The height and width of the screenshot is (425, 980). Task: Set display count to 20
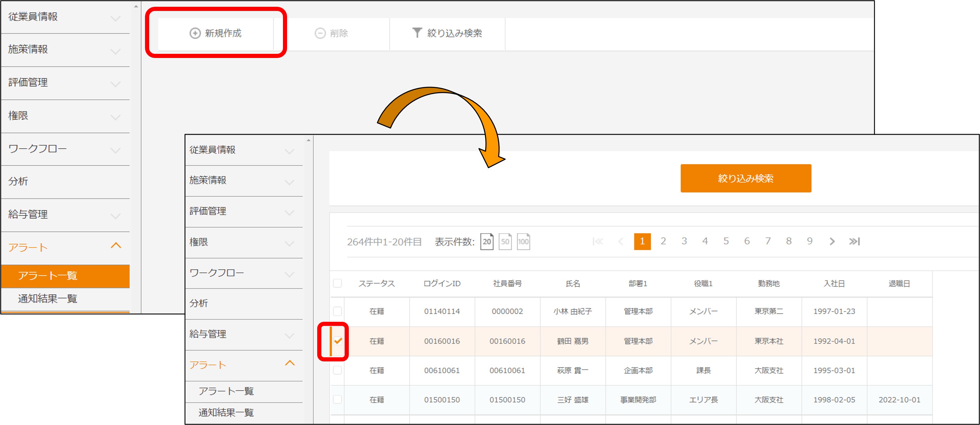click(x=486, y=241)
